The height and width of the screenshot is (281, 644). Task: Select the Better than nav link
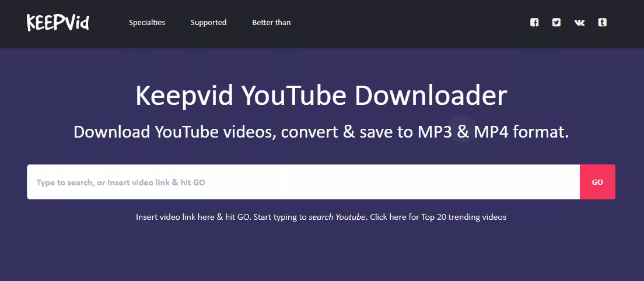[x=271, y=23]
